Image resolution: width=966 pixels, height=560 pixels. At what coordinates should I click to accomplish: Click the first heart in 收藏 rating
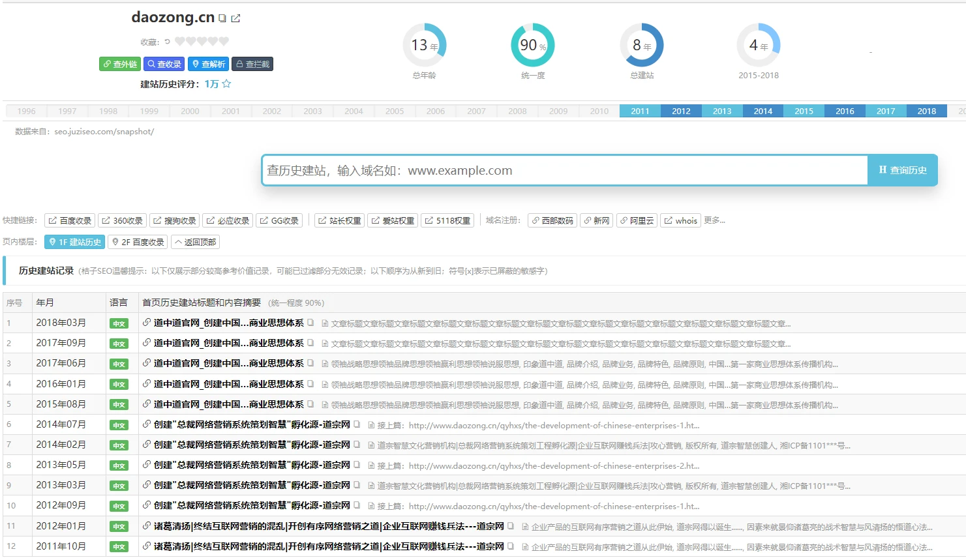pos(180,42)
